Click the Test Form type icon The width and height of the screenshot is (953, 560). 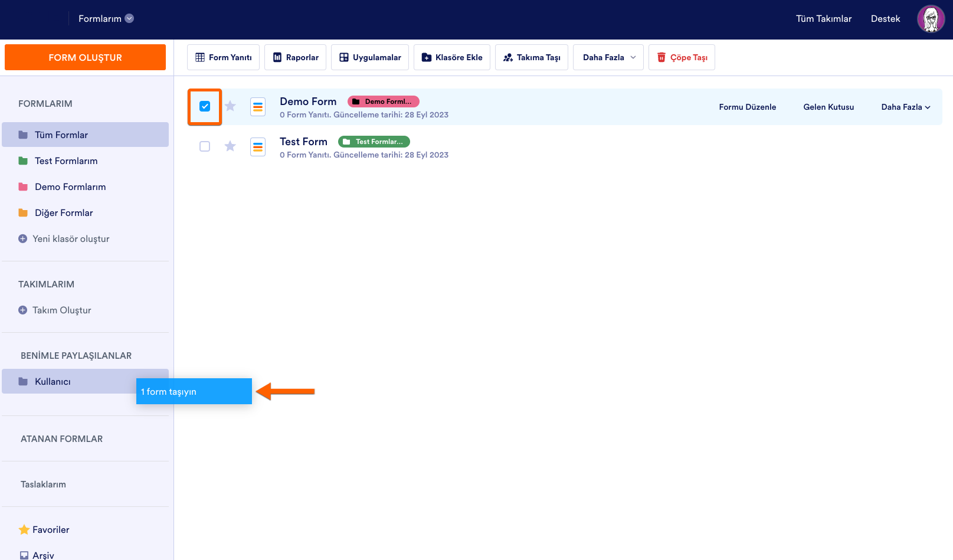pos(258,147)
